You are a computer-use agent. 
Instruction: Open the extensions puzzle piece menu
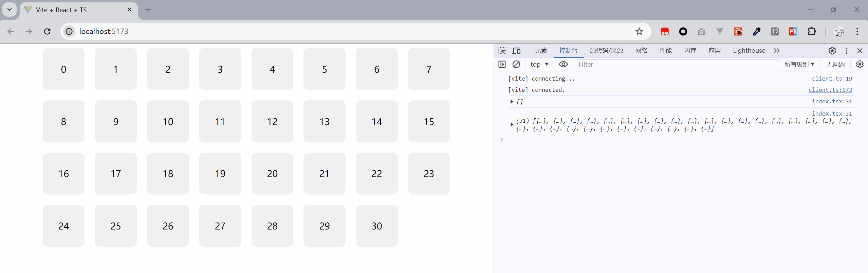pyautogui.click(x=812, y=31)
